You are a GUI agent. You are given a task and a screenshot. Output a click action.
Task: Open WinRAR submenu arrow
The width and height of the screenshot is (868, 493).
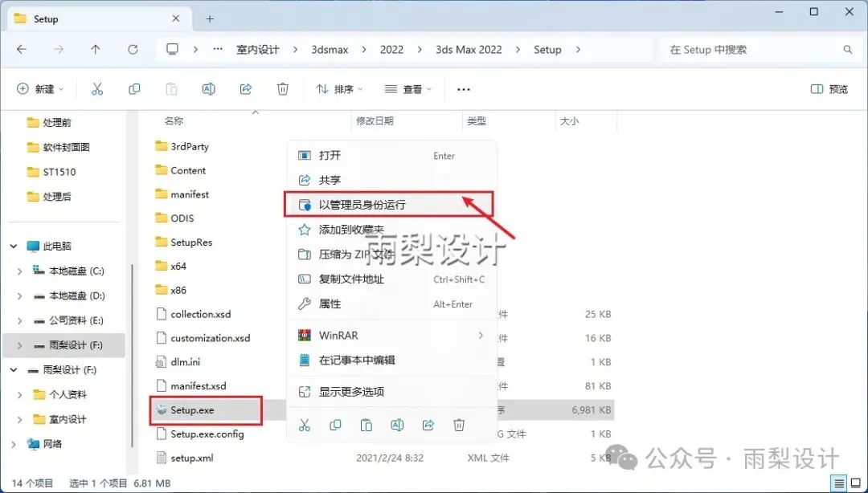[480, 336]
